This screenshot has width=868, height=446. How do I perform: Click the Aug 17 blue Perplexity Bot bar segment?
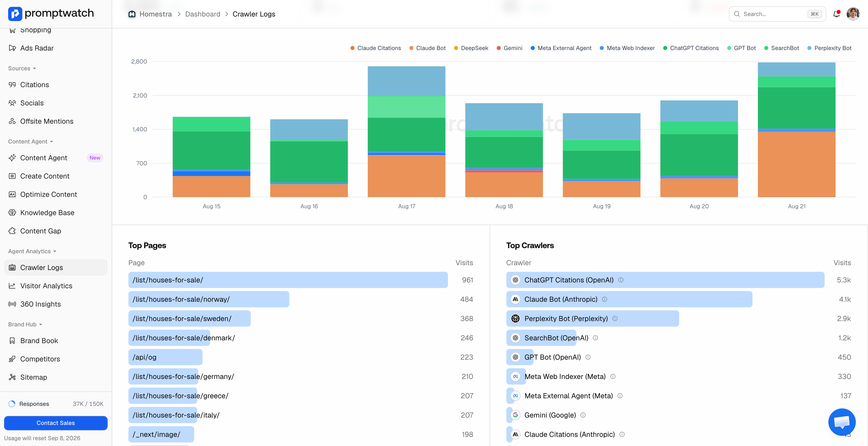406,81
